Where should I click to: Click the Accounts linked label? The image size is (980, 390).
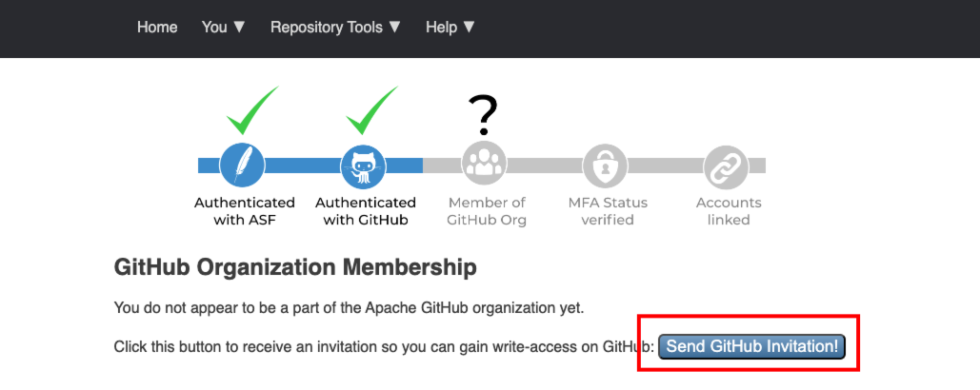point(729,211)
